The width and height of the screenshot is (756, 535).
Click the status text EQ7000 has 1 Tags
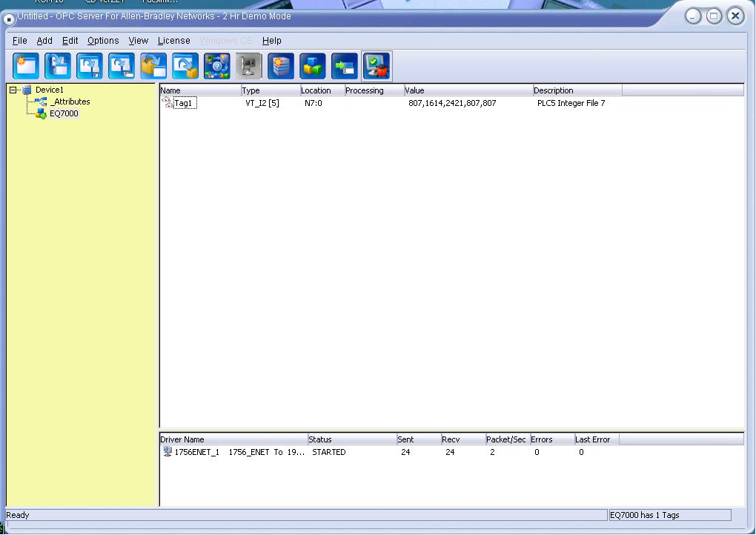pyautogui.click(x=645, y=515)
